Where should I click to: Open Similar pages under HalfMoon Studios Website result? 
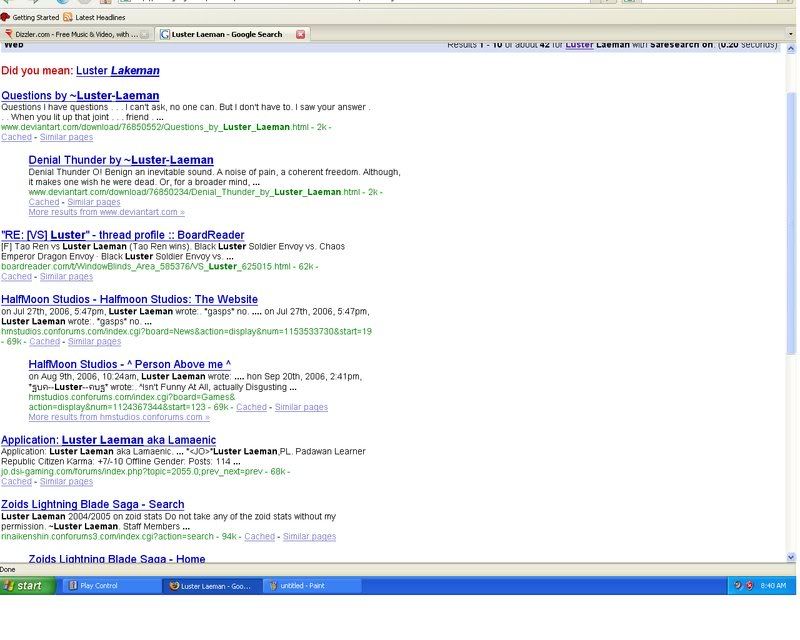(x=94, y=341)
